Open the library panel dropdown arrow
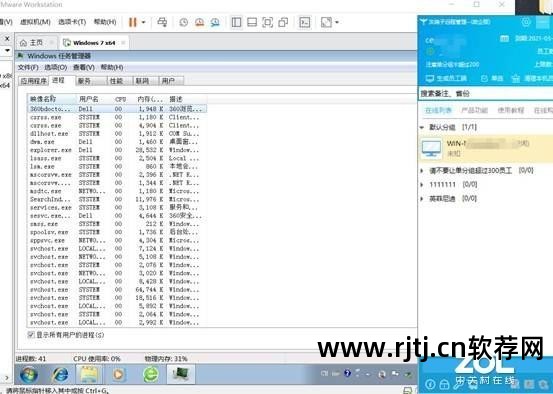The height and width of the screenshot is (394, 553). point(7,50)
